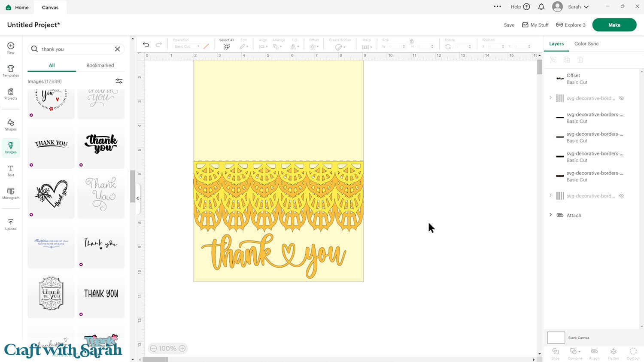644x362 pixels.
Task: Click the Blank Canvas color swatch
Action: [556, 338]
